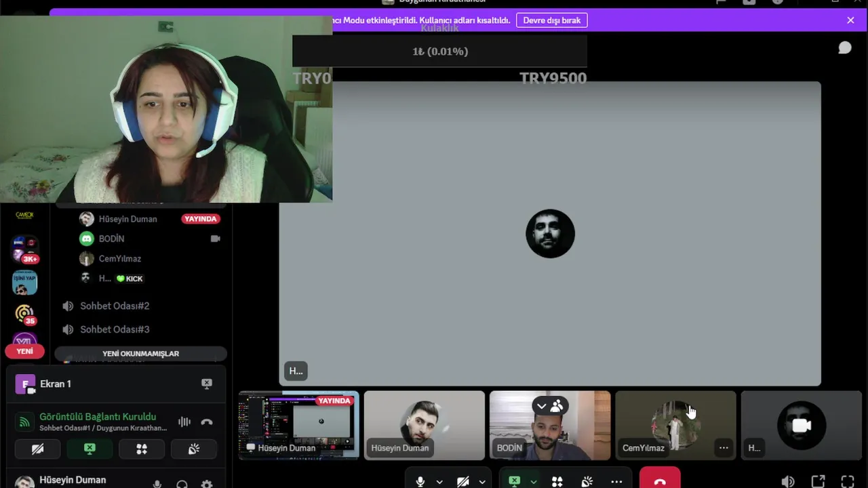The height and width of the screenshot is (488, 868).
Task: Select Hüseyin Duman in voice channel list
Action: point(127,219)
